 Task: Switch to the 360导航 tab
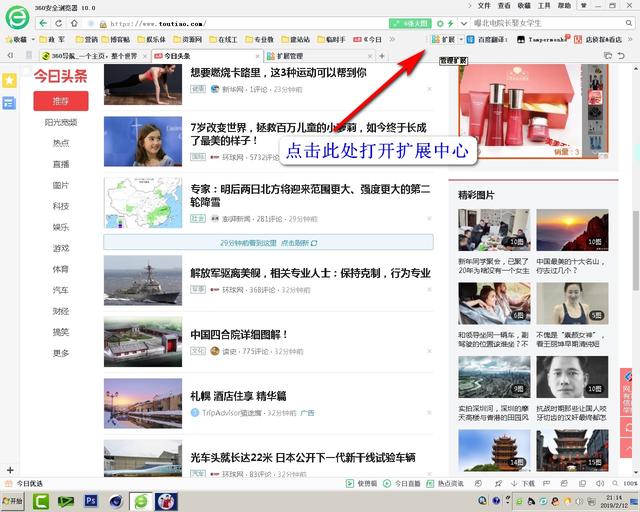tap(95, 56)
